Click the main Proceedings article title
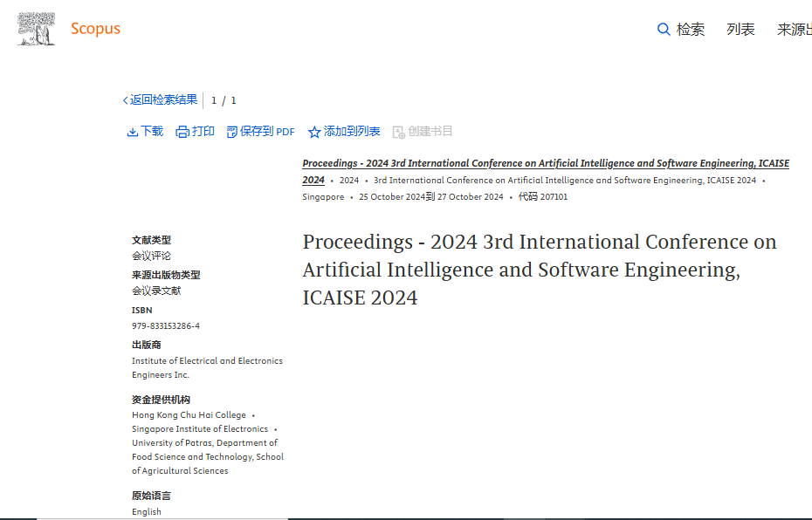The image size is (812, 520). (540, 270)
